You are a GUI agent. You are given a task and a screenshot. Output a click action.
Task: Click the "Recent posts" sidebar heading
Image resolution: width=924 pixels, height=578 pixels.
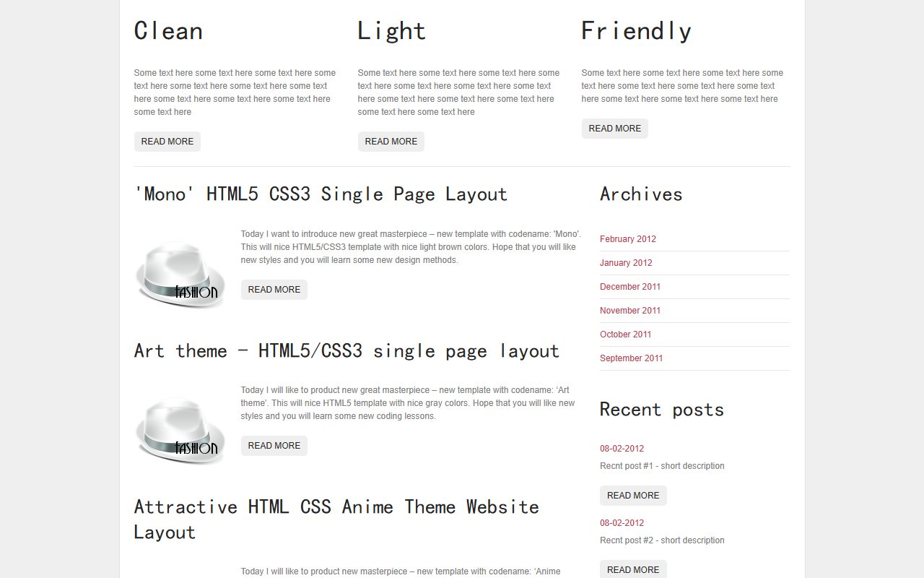click(x=662, y=410)
